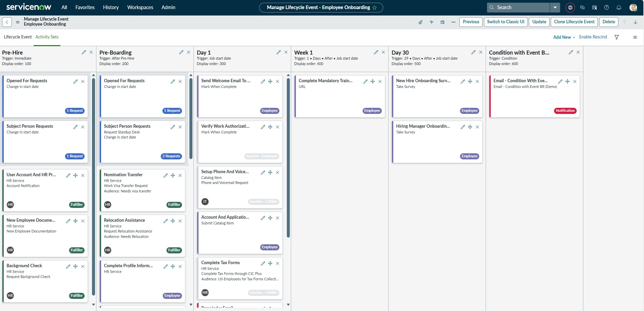Screen dimensions: 644x311
Task: Open the notifications bell icon
Action: click(x=619, y=7)
